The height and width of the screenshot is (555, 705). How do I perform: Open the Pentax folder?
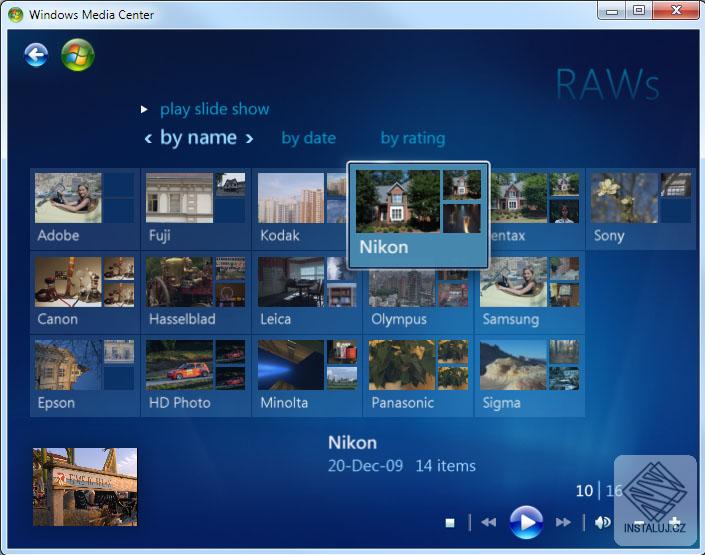(x=537, y=209)
